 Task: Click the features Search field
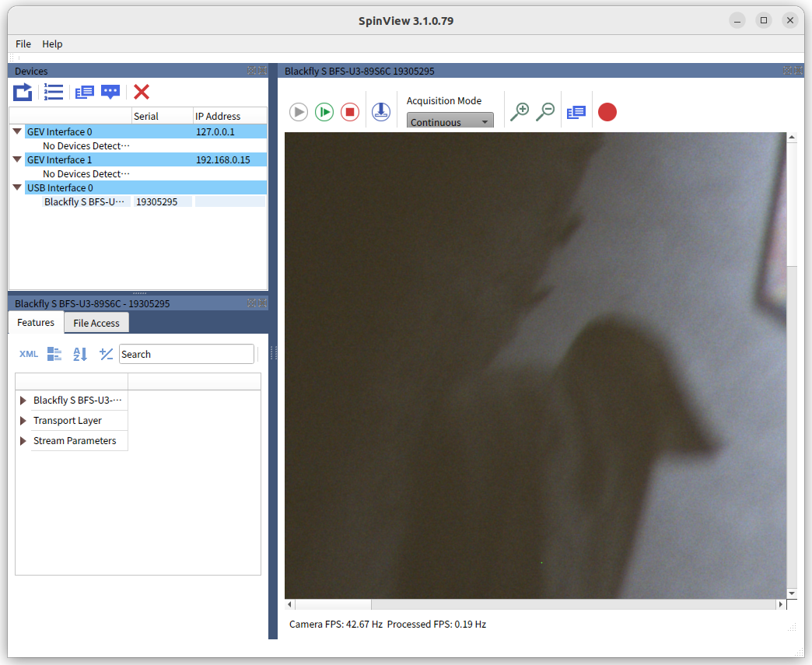point(186,355)
